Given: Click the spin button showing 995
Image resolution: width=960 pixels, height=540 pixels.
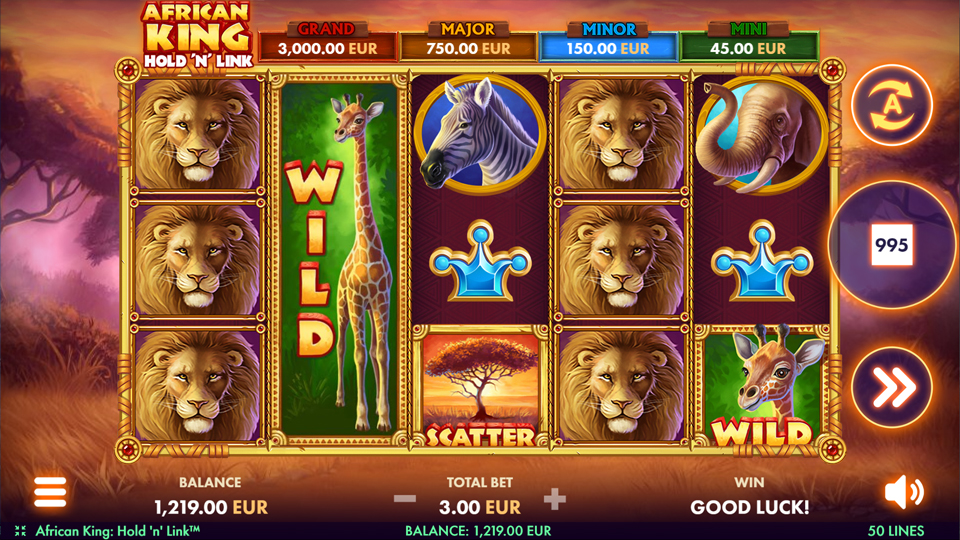Looking at the screenshot, I should pos(892,245).
